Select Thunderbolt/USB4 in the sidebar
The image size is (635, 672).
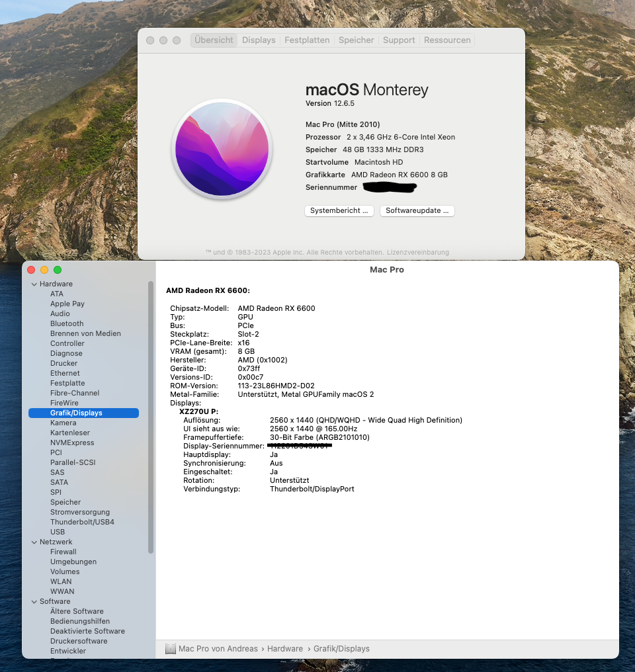tap(82, 522)
